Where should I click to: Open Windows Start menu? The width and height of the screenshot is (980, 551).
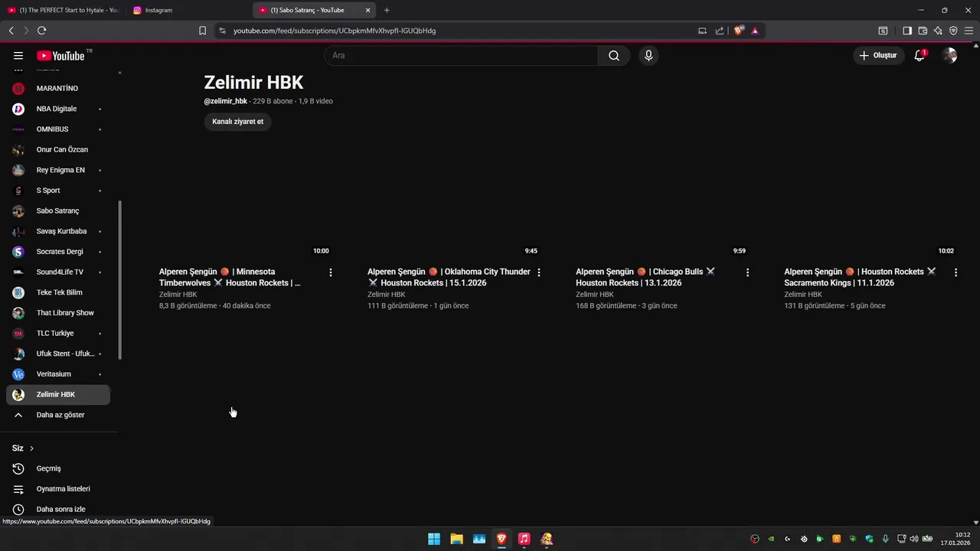pos(434,539)
